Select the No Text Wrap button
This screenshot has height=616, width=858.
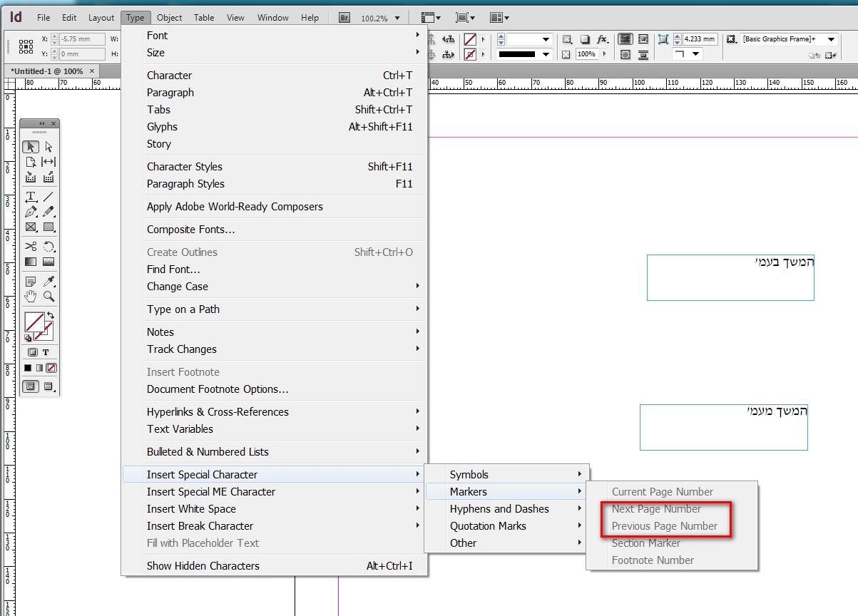coord(625,39)
